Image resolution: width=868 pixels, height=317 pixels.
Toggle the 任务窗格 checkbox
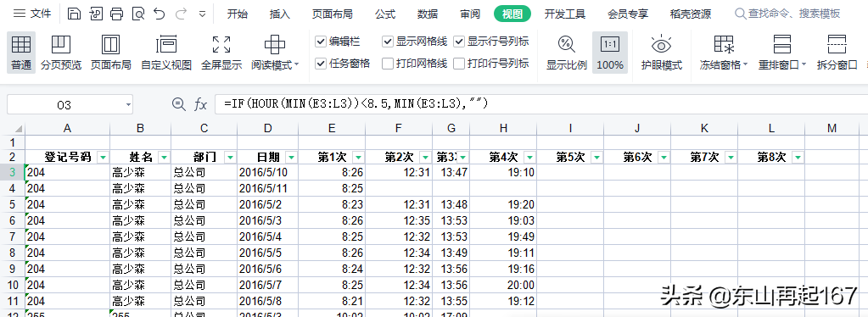[x=321, y=64]
